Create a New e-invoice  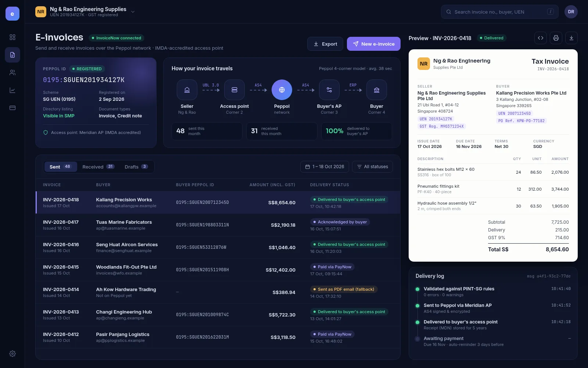click(374, 44)
